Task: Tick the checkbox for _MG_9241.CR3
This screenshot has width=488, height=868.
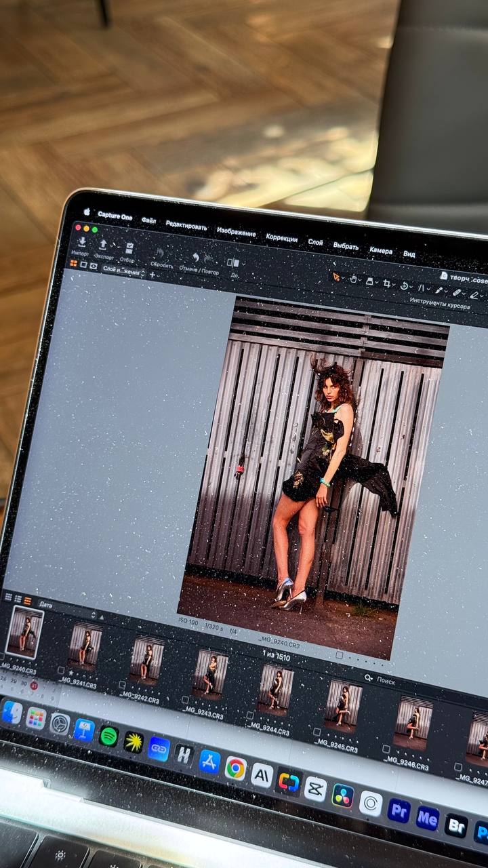Action: [x=61, y=670]
